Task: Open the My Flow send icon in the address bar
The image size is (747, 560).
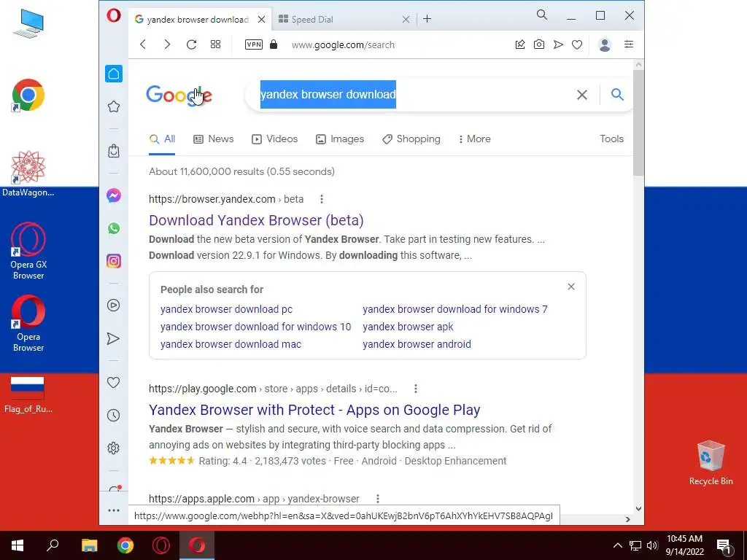Action: click(x=558, y=44)
